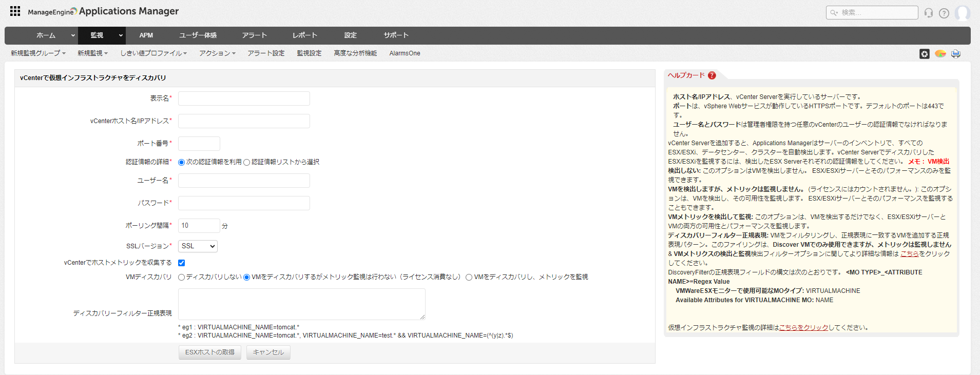Click the vCenterホスト名/IPアドレス input field
Screen dimensions: 980x375
pos(244,121)
